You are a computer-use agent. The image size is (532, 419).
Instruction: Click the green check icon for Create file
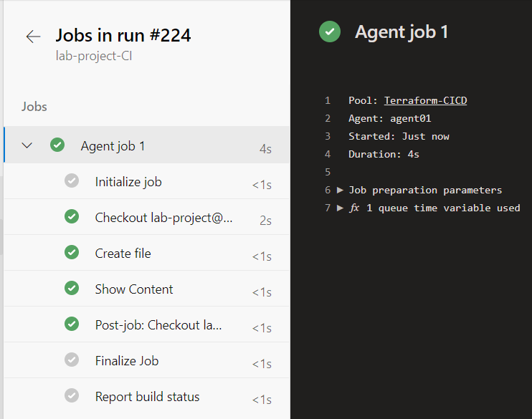[72, 252]
